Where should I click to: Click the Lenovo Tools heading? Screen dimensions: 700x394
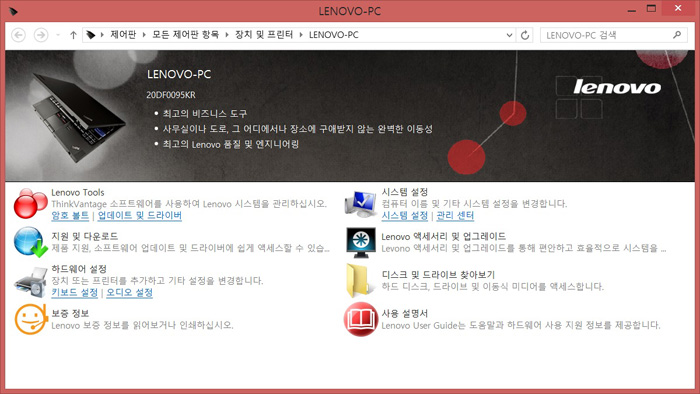78,192
